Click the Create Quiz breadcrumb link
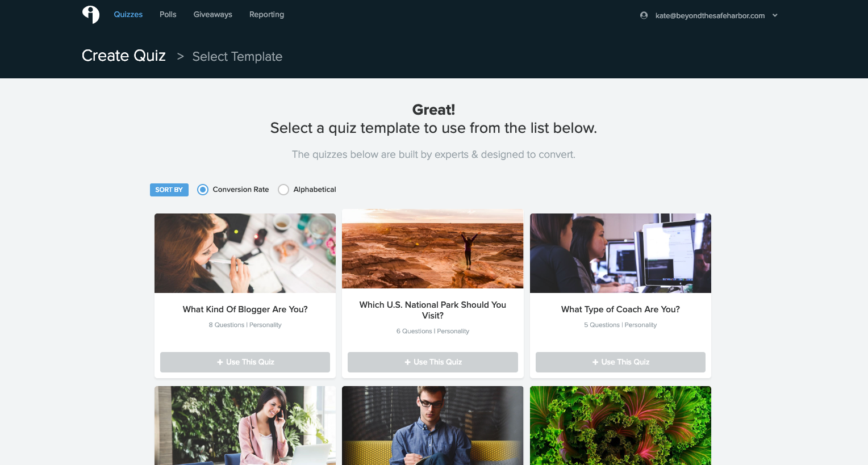868x465 pixels. tap(124, 56)
